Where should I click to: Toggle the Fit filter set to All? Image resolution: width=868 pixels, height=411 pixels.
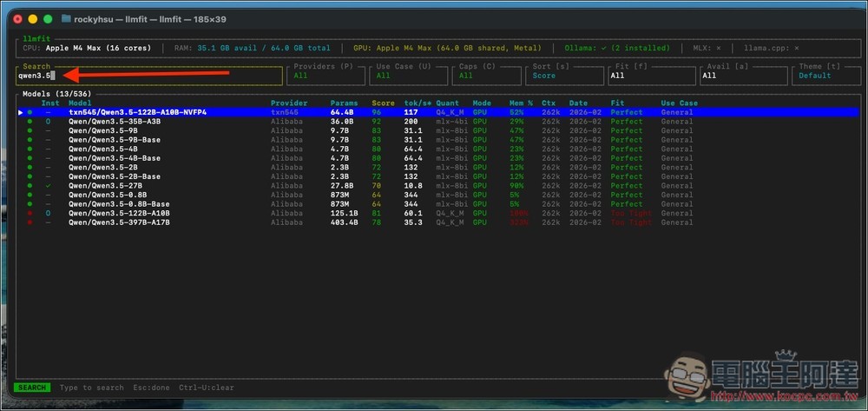coord(648,76)
